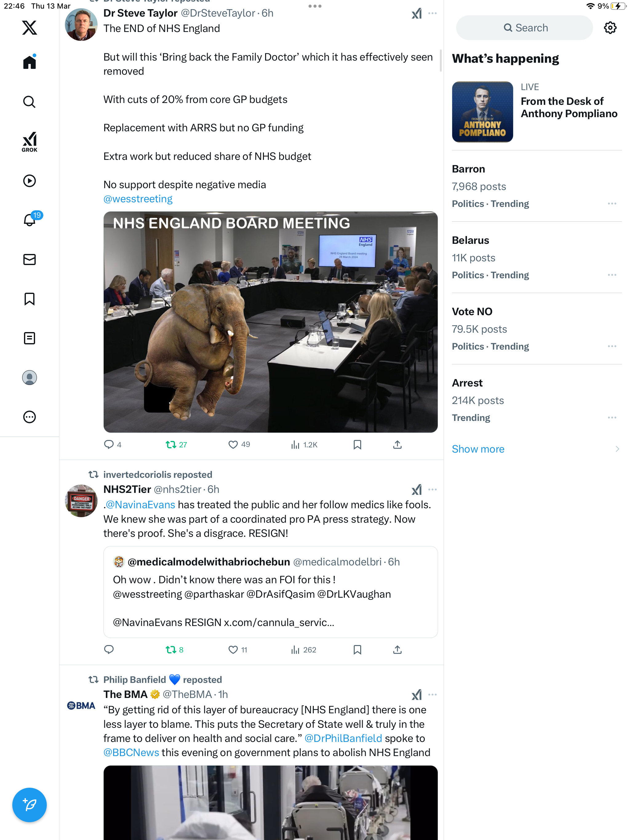Open Grok explain on NHS2Tier post
Image resolution: width=630 pixels, height=840 pixels.
point(417,489)
